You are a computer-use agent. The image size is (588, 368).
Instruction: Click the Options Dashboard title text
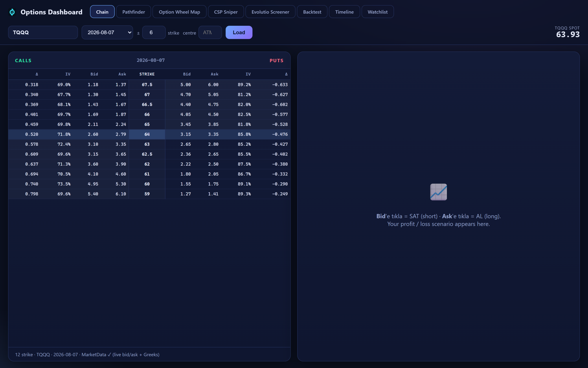coord(51,12)
